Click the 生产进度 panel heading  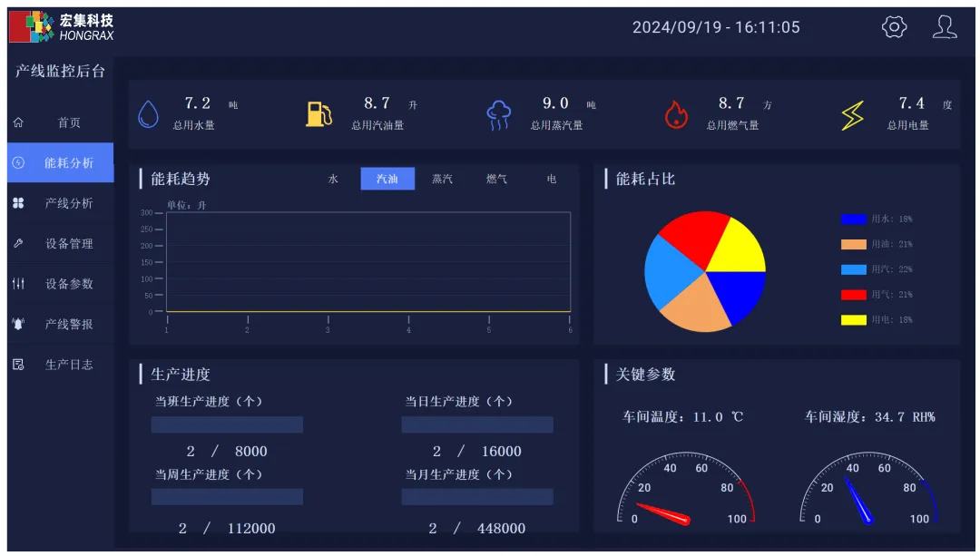(180, 375)
